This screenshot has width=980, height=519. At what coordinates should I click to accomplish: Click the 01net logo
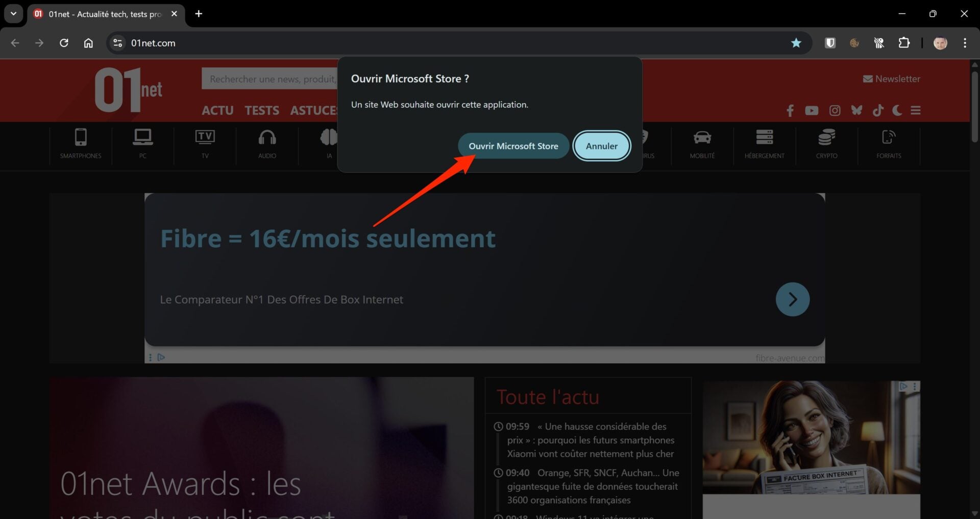point(128,90)
